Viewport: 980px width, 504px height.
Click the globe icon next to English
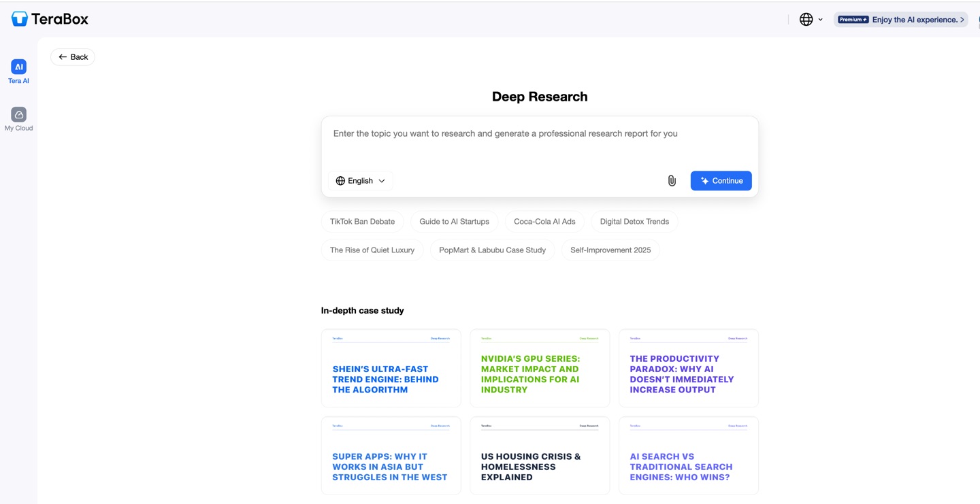[x=340, y=180]
